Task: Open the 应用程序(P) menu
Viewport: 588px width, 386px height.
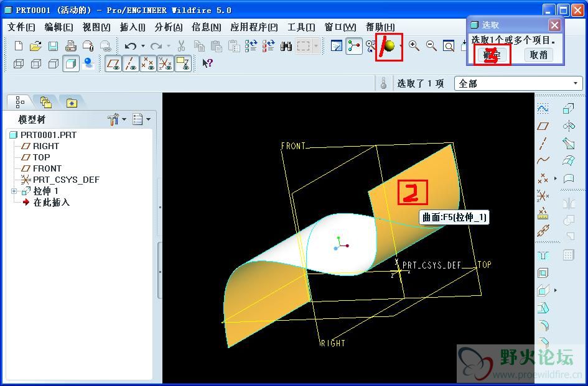Action: 254,27
